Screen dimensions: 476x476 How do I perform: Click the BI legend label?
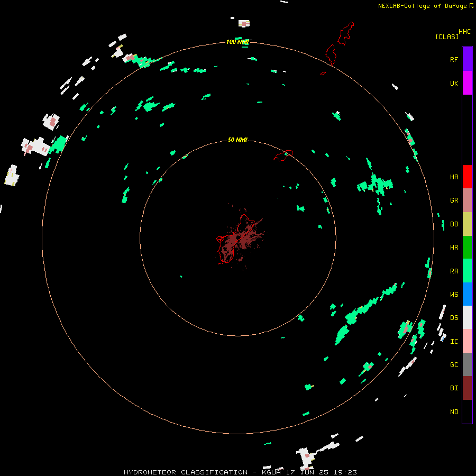pyautogui.click(x=454, y=388)
